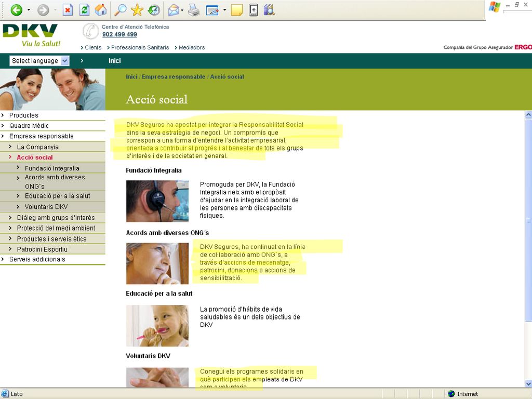Image resolution: width=532 pixels, height=399 pixels.
Task: Click the Educació per a la salut content heading
Action: coord(159,294)
